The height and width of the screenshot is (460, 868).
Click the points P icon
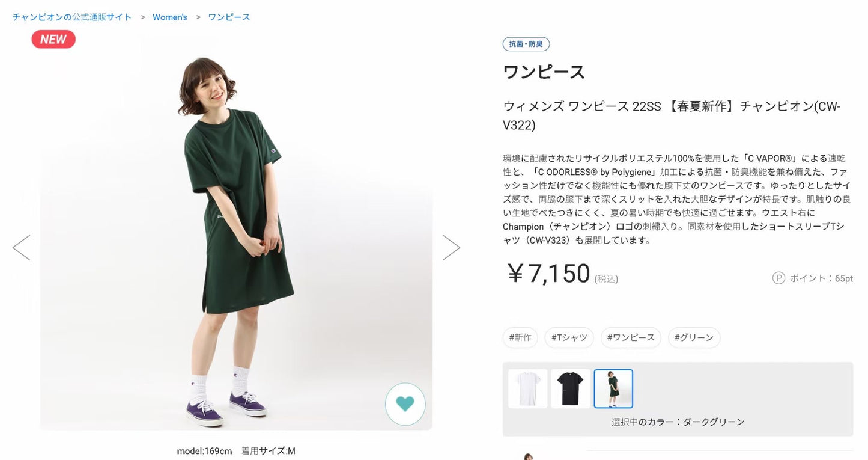point(778,278)
